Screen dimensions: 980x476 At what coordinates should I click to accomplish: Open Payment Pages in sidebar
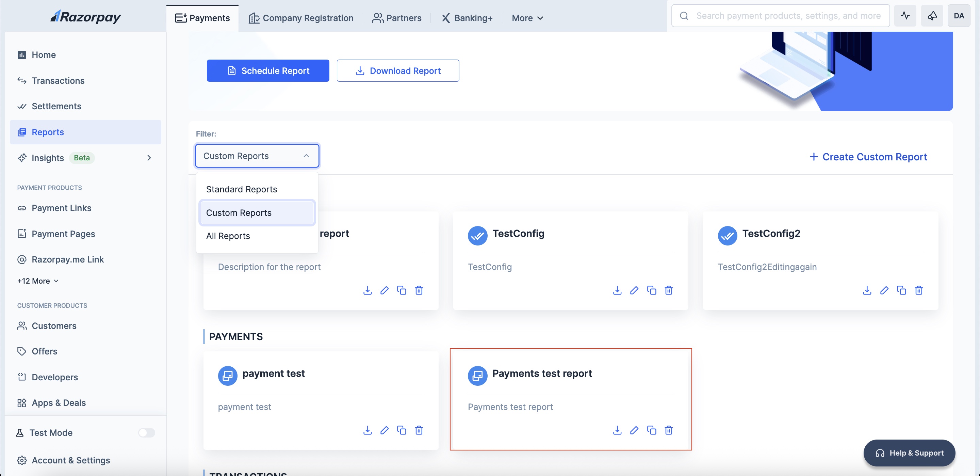(x=85, y=234)
